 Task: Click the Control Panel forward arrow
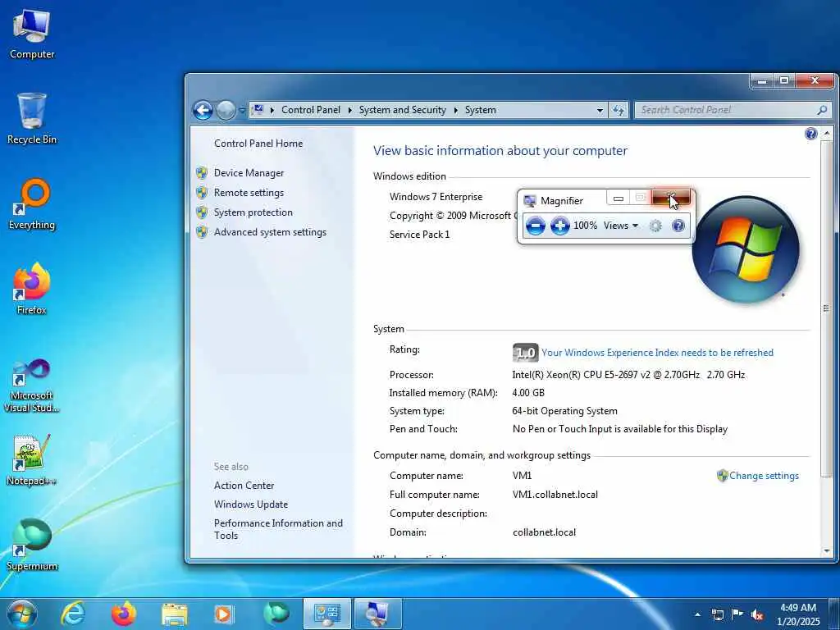(x=226, y=111)
